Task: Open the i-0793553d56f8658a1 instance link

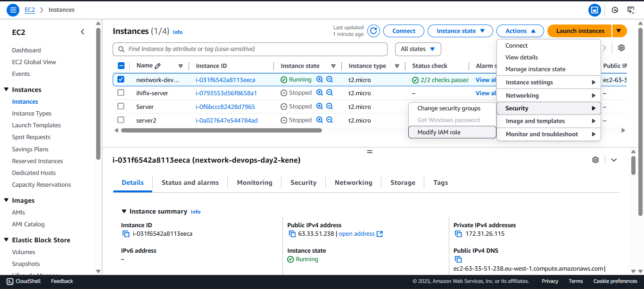Action: pyautogui.click(x=226, y=93)
